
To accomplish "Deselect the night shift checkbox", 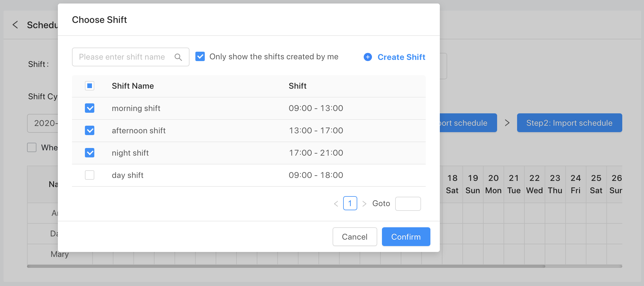I will (x=90, y=153).
